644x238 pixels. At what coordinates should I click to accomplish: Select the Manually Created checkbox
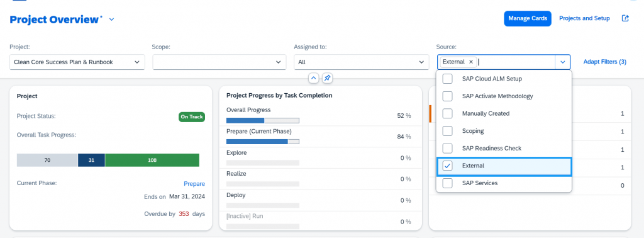(x=447, y=113)
